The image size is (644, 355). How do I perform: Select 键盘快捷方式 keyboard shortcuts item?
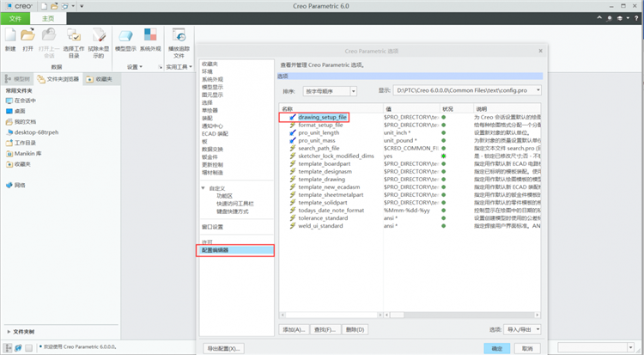233,211
